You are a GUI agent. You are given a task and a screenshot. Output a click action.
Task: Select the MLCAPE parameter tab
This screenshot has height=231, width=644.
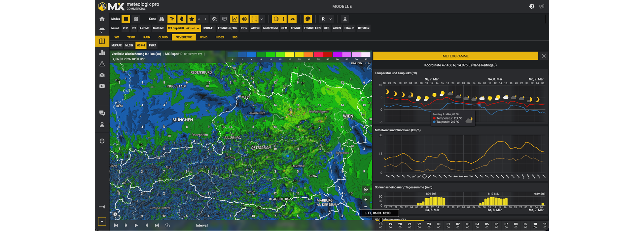(116, 46)
